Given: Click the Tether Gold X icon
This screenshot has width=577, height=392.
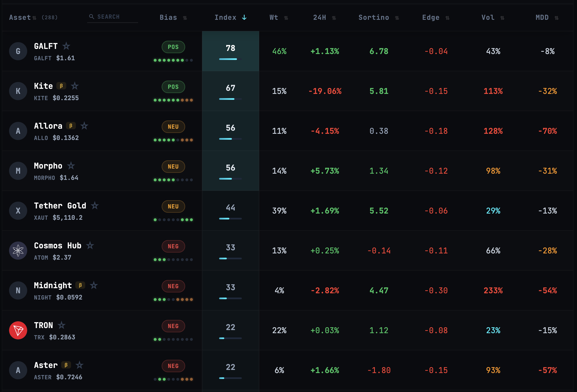Looking at the screenshot, I should 18,211.
